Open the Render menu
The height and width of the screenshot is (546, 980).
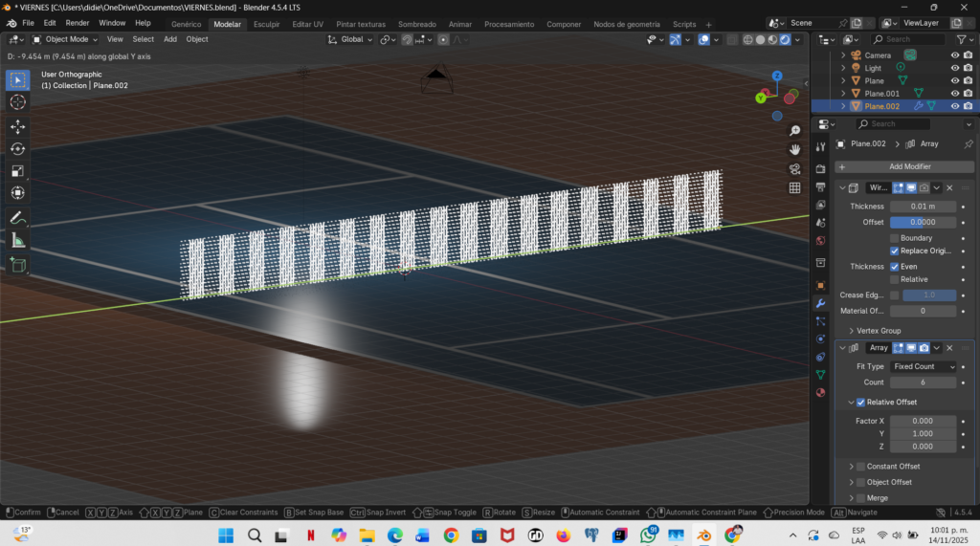78,23
